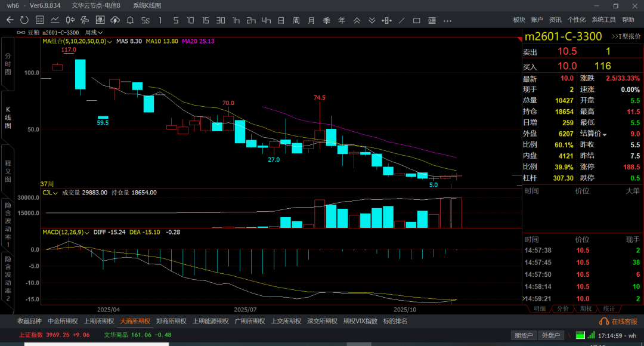Click the double down-arrow icon
Image resolution: width=644 pixels, height=346 pixels.
372,20
